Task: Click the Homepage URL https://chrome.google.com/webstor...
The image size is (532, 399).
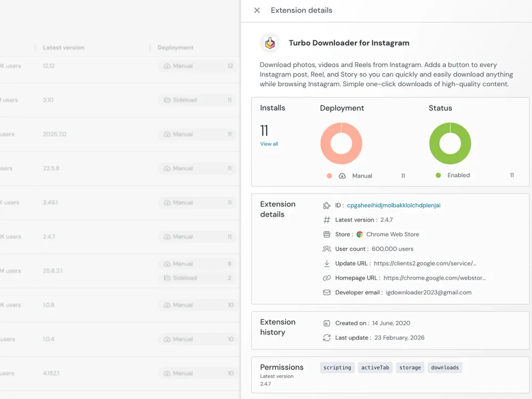Action: coord(435,278)
